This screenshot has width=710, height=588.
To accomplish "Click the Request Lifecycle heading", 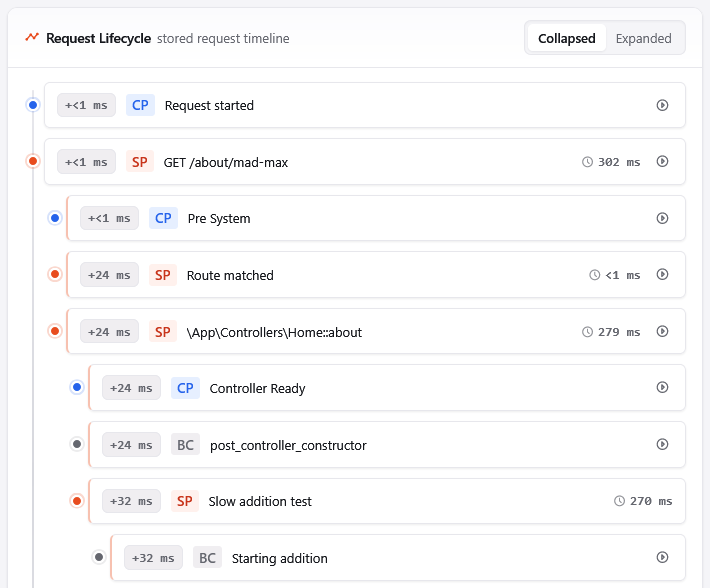I will pyautogui.click(x=98, y=38).
